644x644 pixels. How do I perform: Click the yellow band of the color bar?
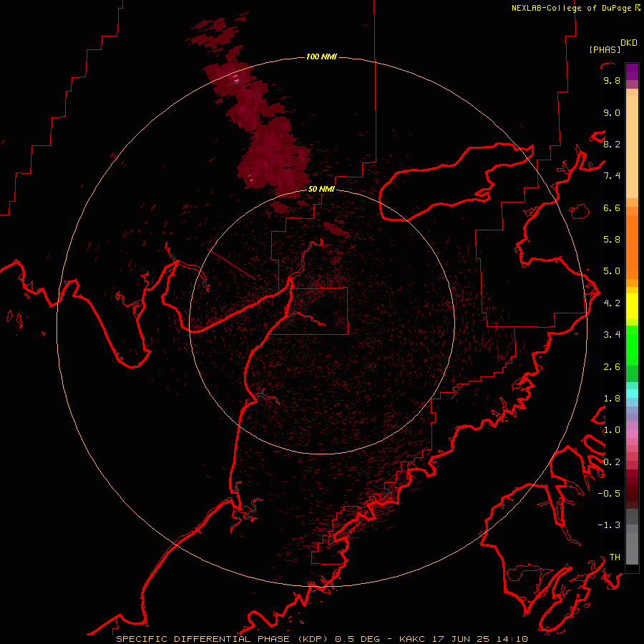pos(632,306)
